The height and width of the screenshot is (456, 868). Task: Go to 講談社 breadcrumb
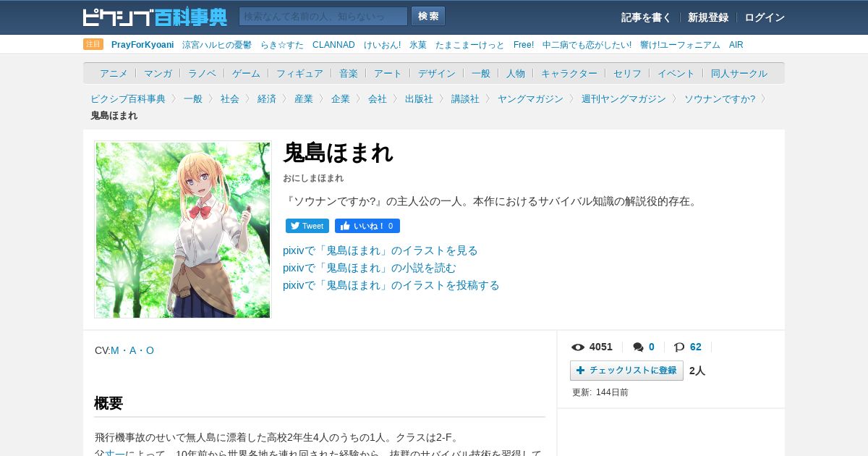[465, 98]
